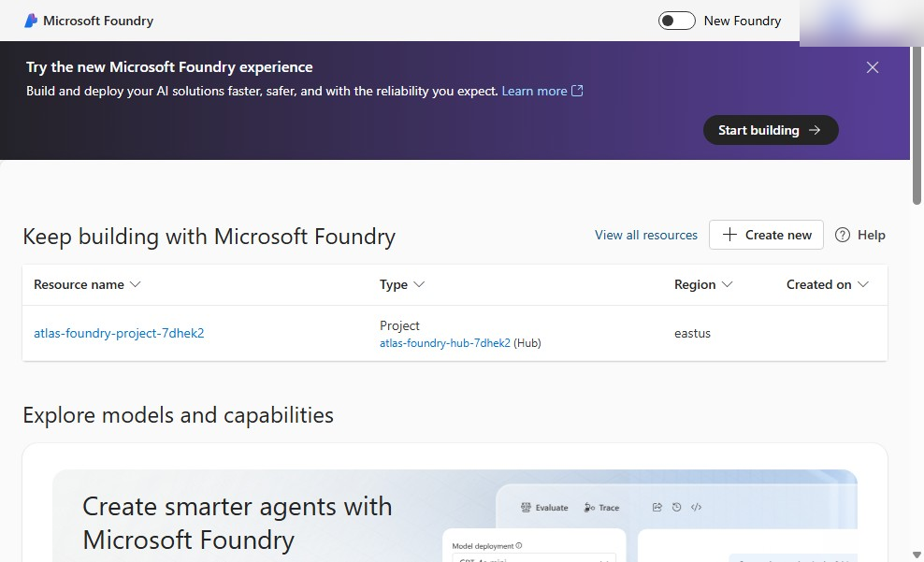924x562 pixels.
Task: Click the Trace icon in preview card
Action: [589, 507]
